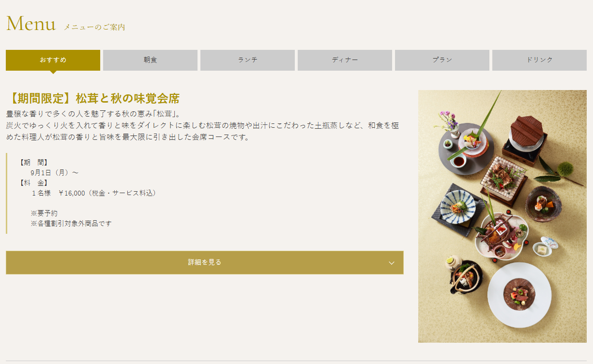Open the kaiseki course food photo
The height and width of the screenshot is (364, 593).
pos(502,216)
